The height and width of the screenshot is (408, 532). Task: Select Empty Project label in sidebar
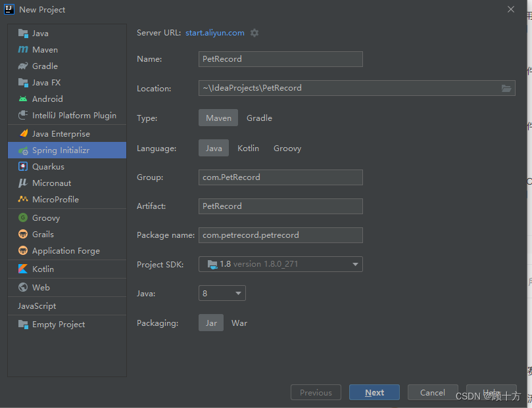pos(59,325)
